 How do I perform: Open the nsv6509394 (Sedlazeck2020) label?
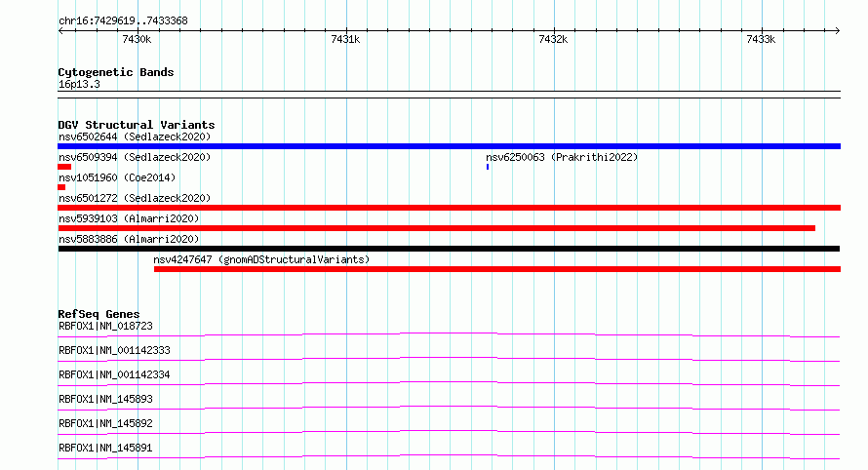[x=135, y=157]
